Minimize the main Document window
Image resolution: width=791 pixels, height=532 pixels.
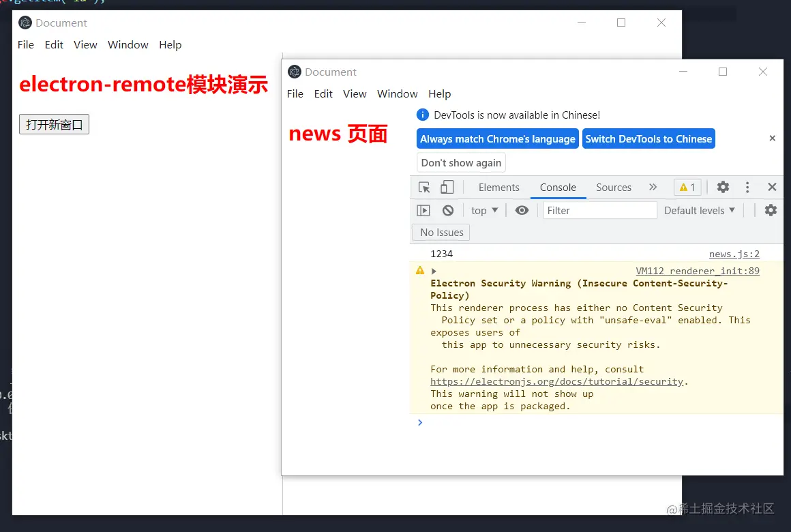click(x=582, y=23)
